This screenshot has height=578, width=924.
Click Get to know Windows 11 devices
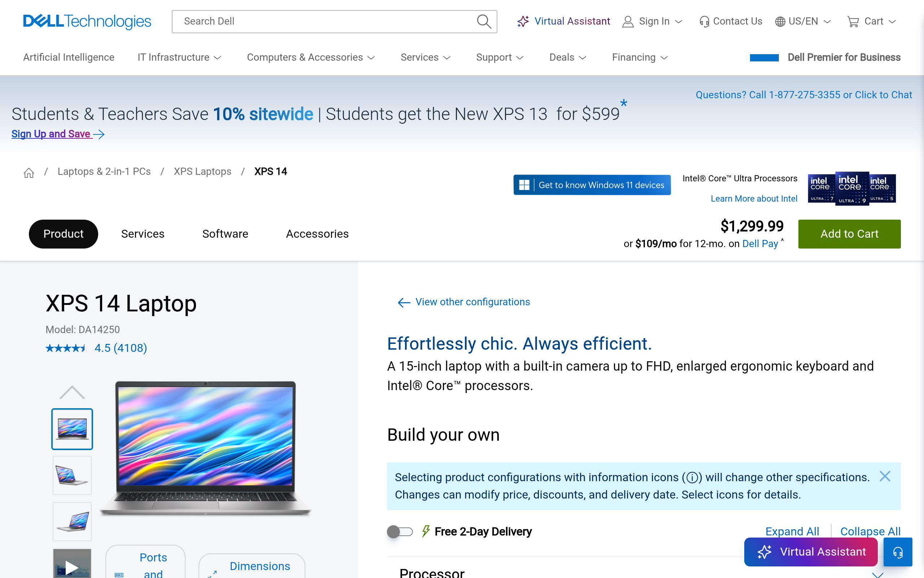(592, 185)
